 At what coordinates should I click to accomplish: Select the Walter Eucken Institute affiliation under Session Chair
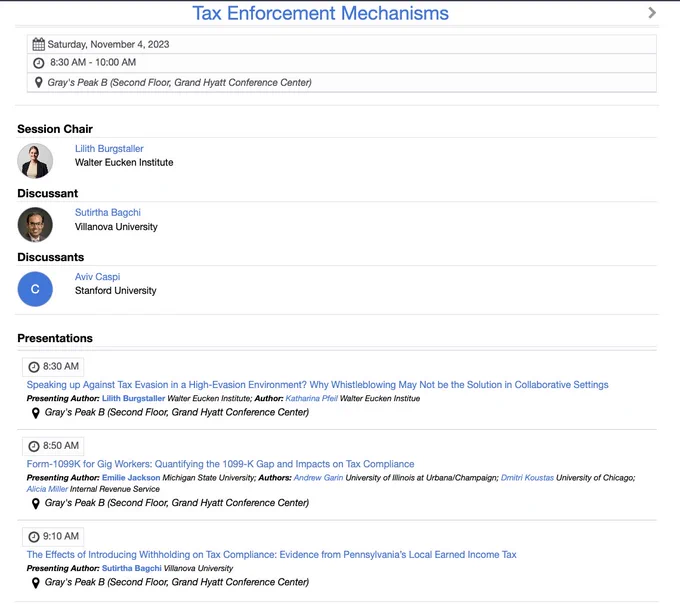(124, 163)
